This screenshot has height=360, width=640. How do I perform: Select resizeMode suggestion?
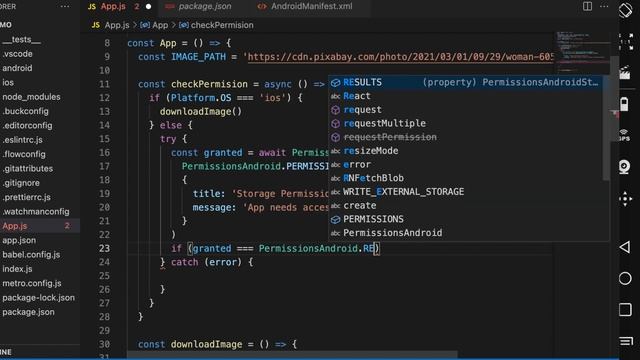tap(465, 151)
